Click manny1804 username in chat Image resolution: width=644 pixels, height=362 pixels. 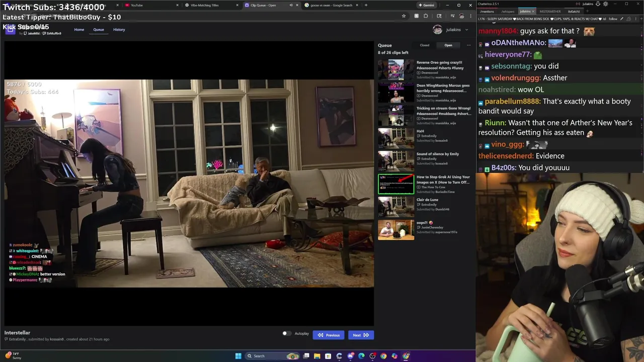(x=498, y=31)
